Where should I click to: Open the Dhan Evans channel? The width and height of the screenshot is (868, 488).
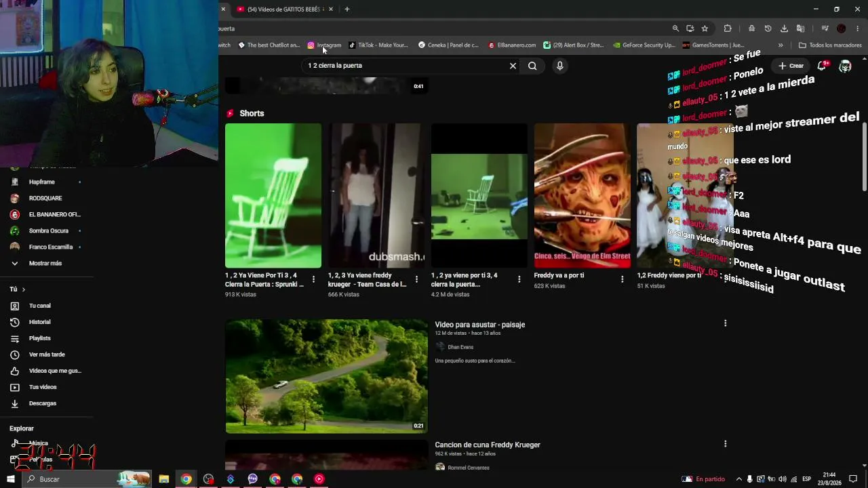click(460, 347)
